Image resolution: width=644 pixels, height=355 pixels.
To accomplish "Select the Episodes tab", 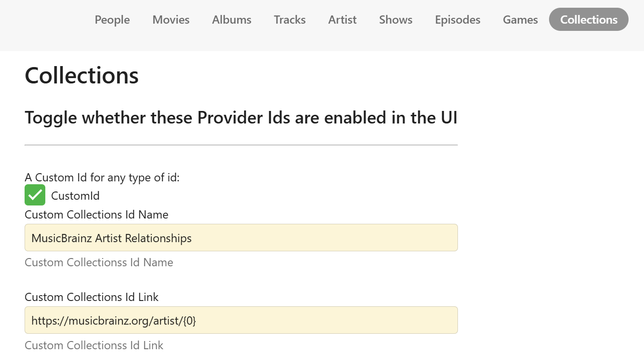I will [x=457, y=20].
